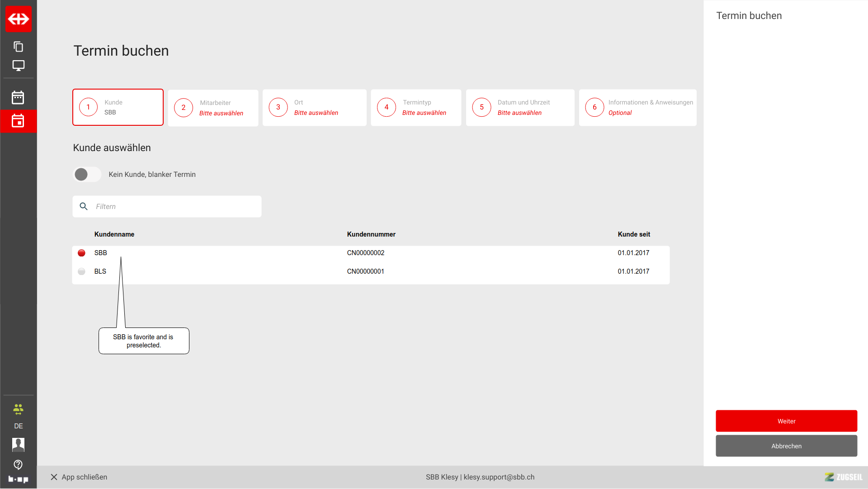This screenshot has height=489, width=868.
Task: Click App schließen in footer
Action: tap(79, 477)
